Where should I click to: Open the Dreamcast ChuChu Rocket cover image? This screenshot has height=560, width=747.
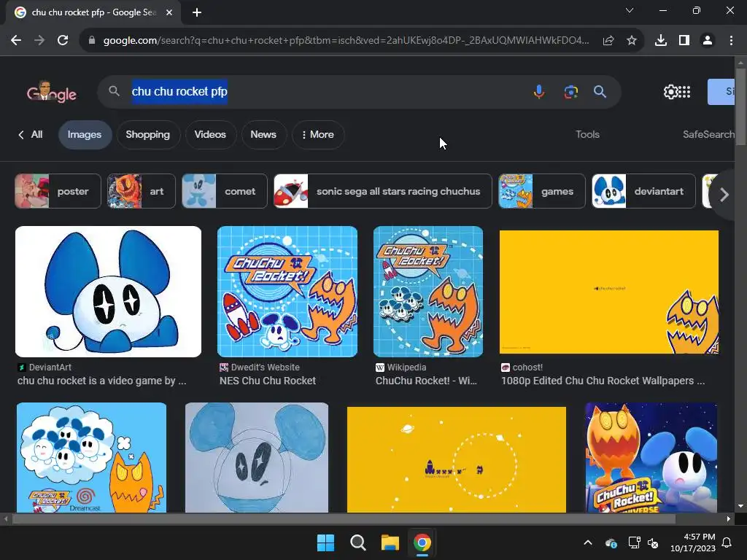91,457
